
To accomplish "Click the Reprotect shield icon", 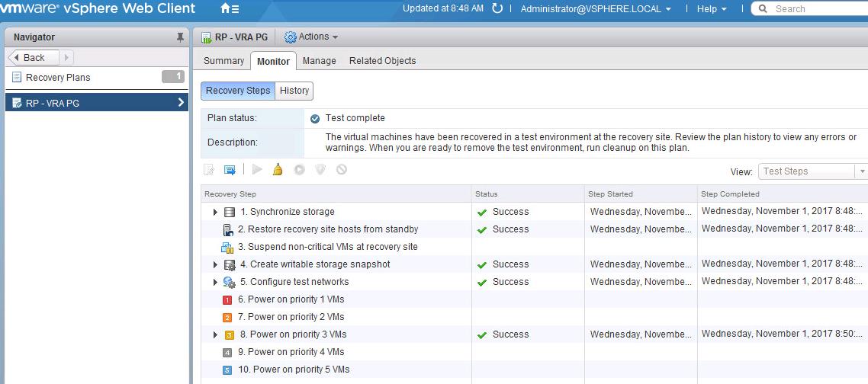I will tap(320, 170).
